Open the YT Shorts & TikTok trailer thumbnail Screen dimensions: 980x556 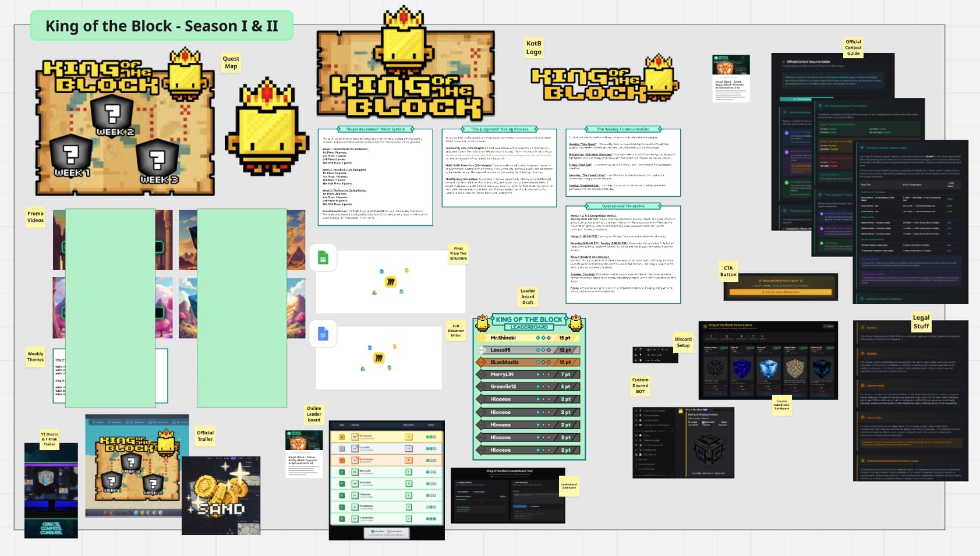tap(51, 490)
